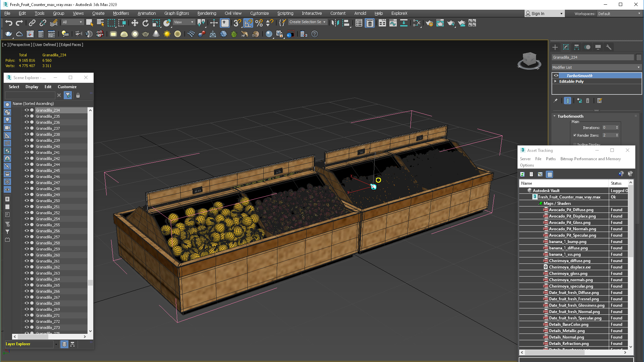Click the Select by Name icon
Screen dimensions: 644x362
click(x=100, y=23)
